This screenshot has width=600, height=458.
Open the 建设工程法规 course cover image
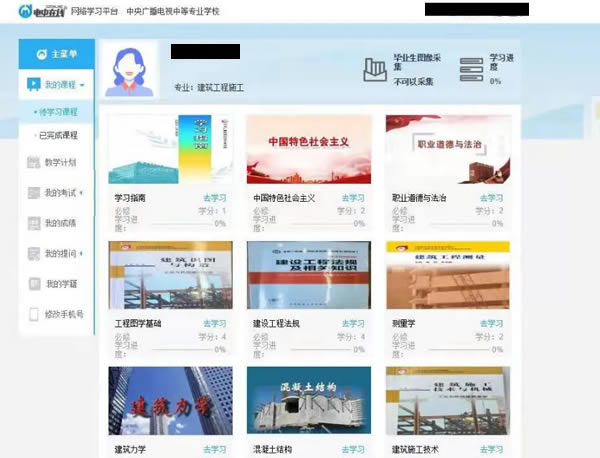(x=309, y=275)
